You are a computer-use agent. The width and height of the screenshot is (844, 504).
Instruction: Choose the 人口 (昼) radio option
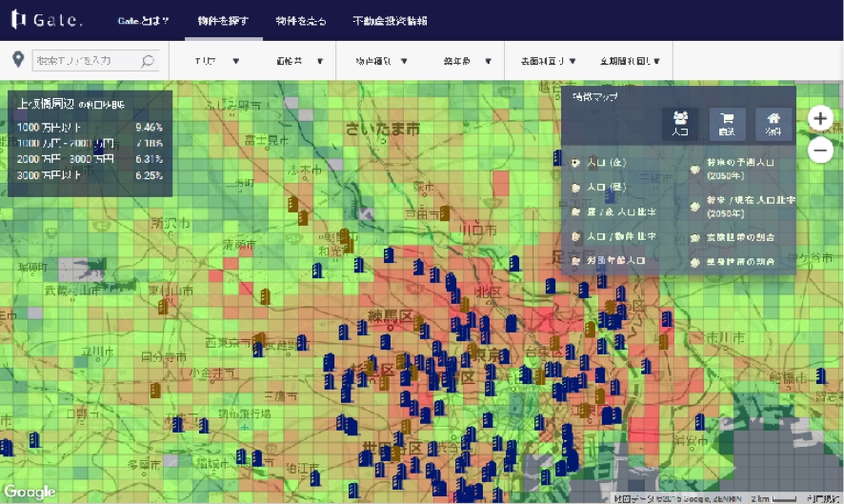(x=576, y=188)
